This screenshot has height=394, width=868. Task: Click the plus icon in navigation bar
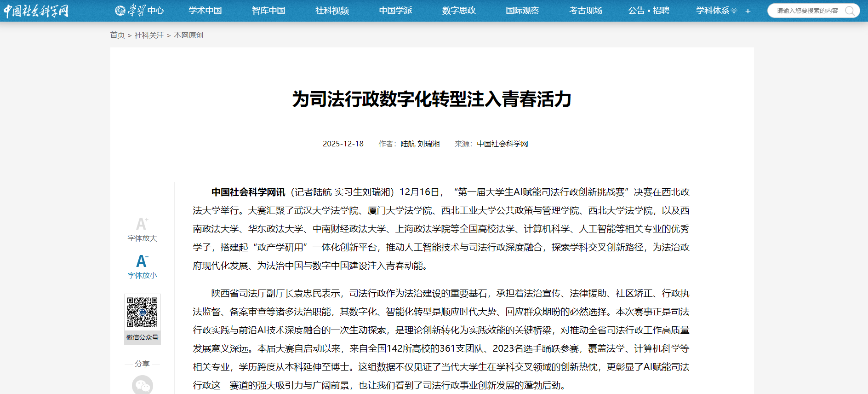pos(748,11)
